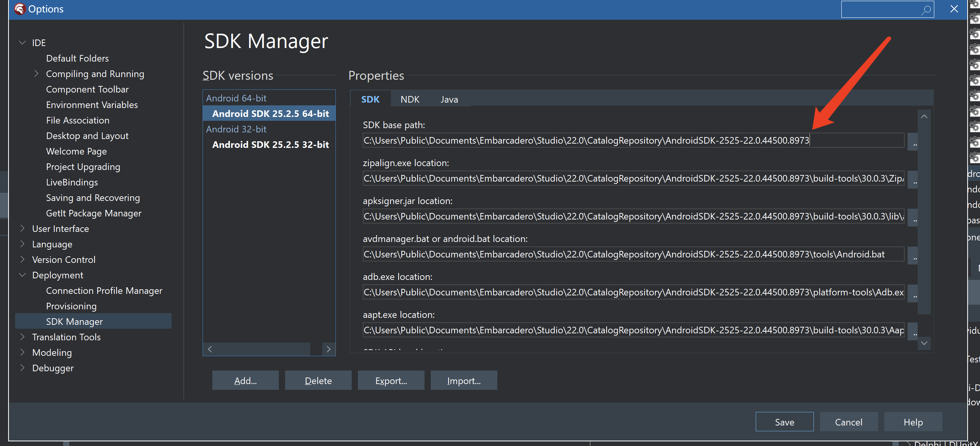980x446 pixels.
Task: Open GetIt Package Manager page
Action: tap(94, 213)
